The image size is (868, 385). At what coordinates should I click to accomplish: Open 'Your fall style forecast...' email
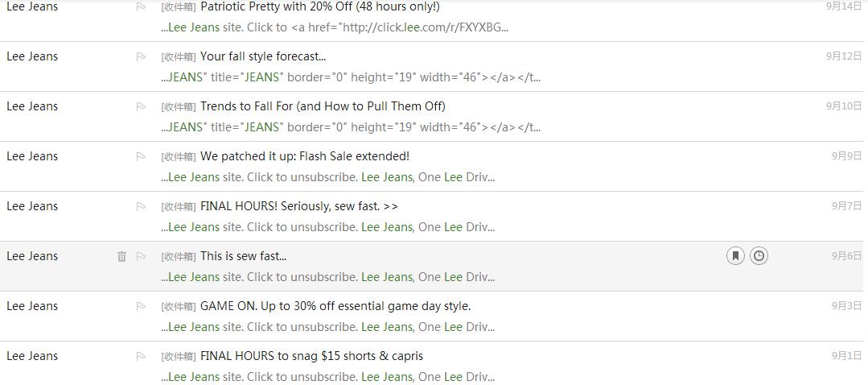(x=263, y=56)
